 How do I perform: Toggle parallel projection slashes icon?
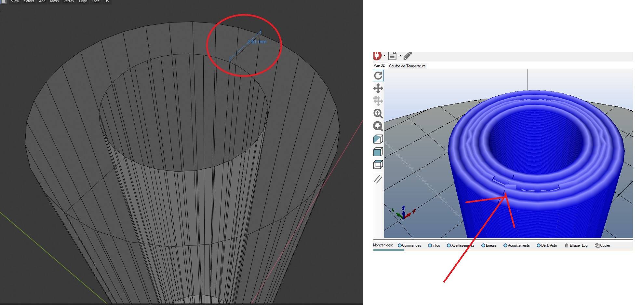tap(378, 179)
